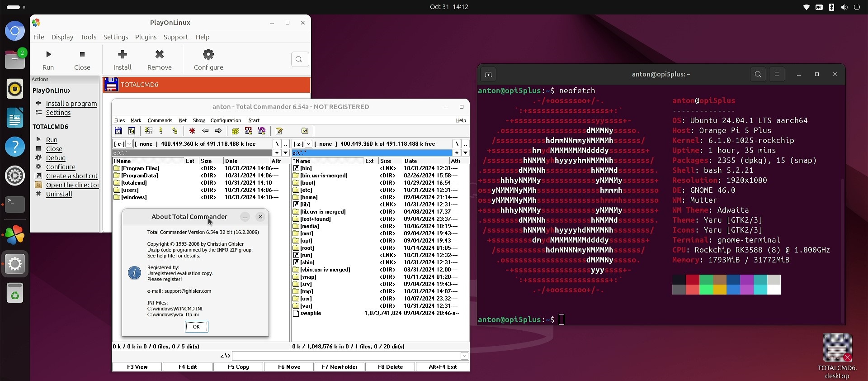Viewport: 868px width, 381px height.
Task: Click the Create a shortcut link
Action: 72,176
